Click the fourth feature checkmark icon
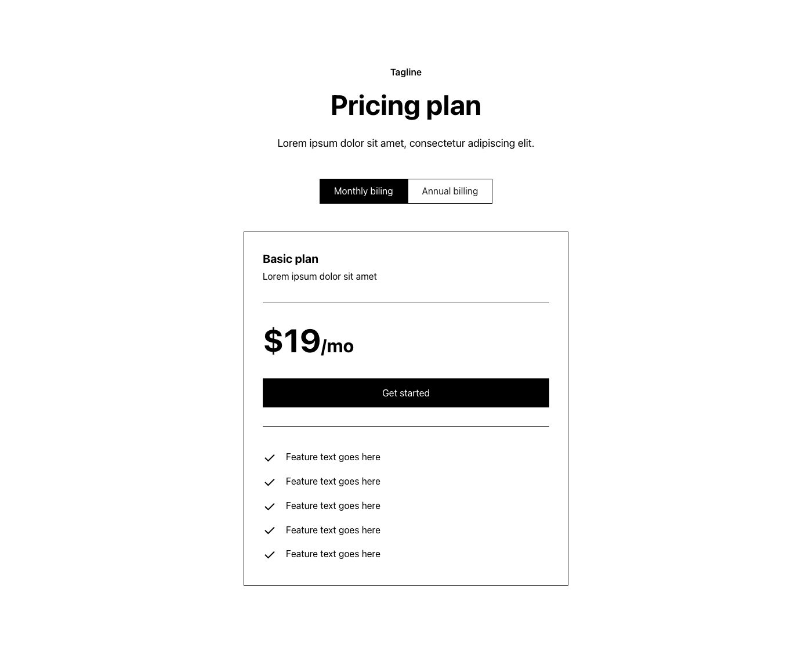This screenshot has width=812, height=650. pyautogui.click(x=270, y=530)
